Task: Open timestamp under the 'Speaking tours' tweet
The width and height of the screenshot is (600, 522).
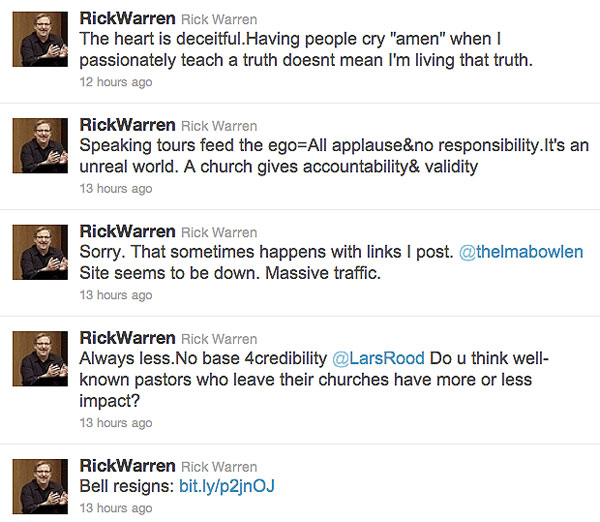Action: click(x=116, y=189)
